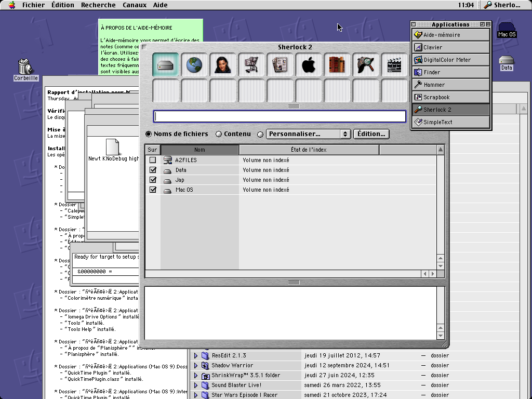The height and width of the screenshot is (399, 532).
Task: Open the Aide menu
Action: click(x=160, y=5)
